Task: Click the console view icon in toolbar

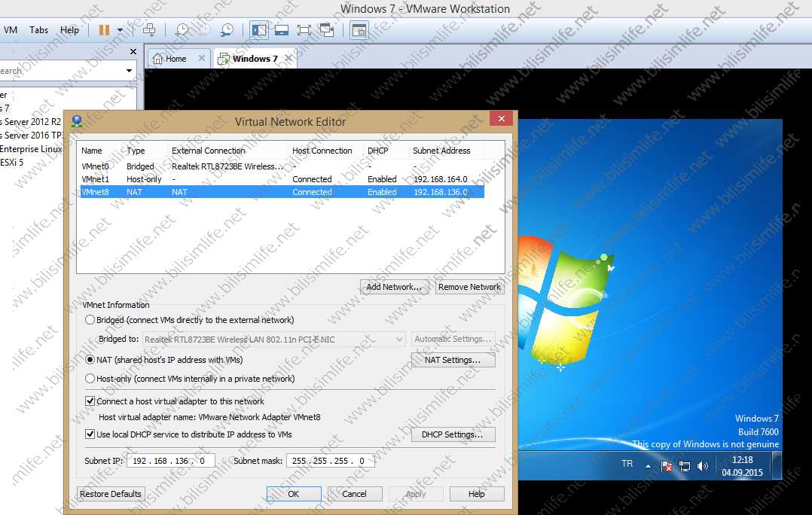Action: pos(359,30)
